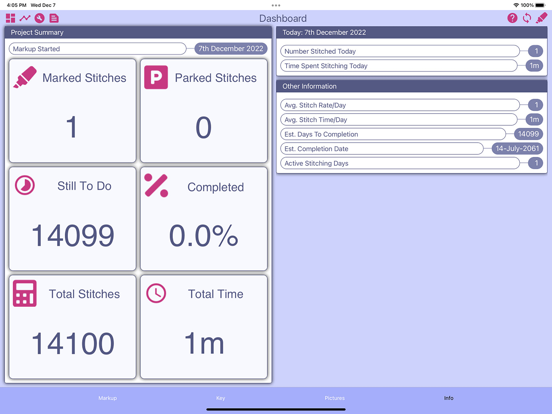
Task: Tap the Time Spent Stitching Today 1m badge
Action: pos(534,66)
